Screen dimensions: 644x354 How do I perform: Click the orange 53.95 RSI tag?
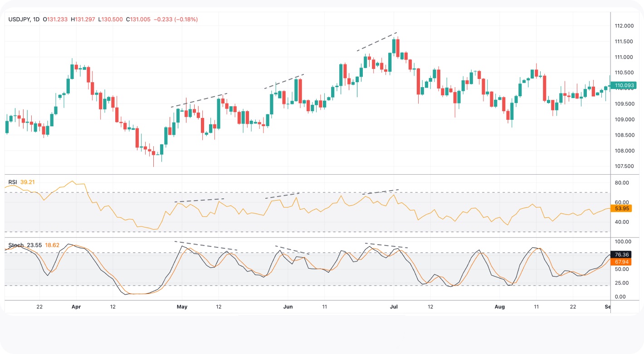[x=620, y=209]
